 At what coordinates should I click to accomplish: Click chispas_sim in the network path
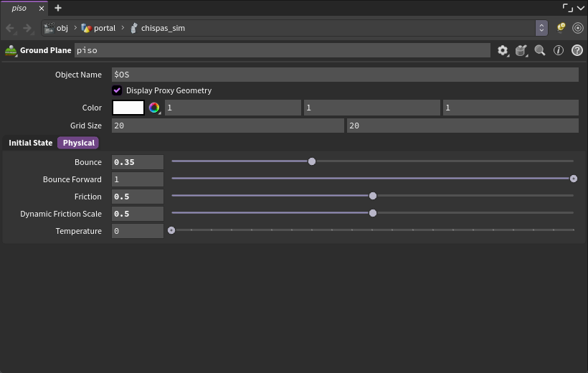(163, 28)
